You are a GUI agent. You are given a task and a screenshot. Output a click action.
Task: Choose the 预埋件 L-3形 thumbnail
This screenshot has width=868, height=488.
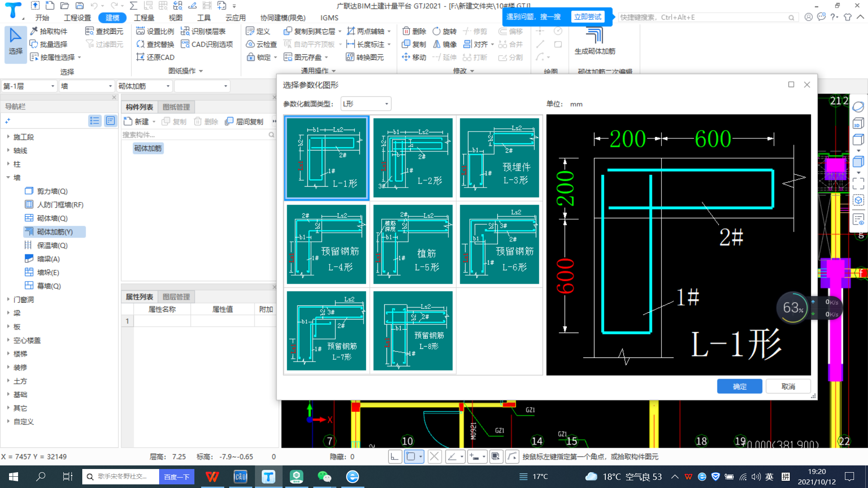coord(500,158)
